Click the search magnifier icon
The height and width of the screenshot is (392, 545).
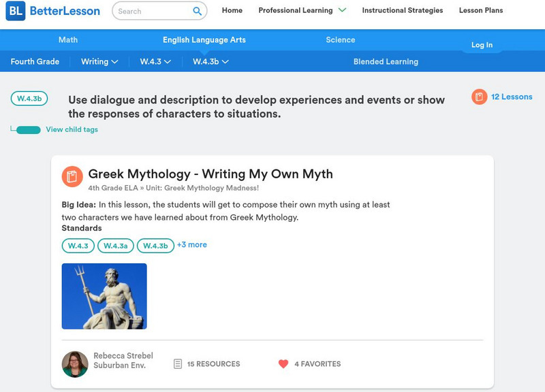197,11
